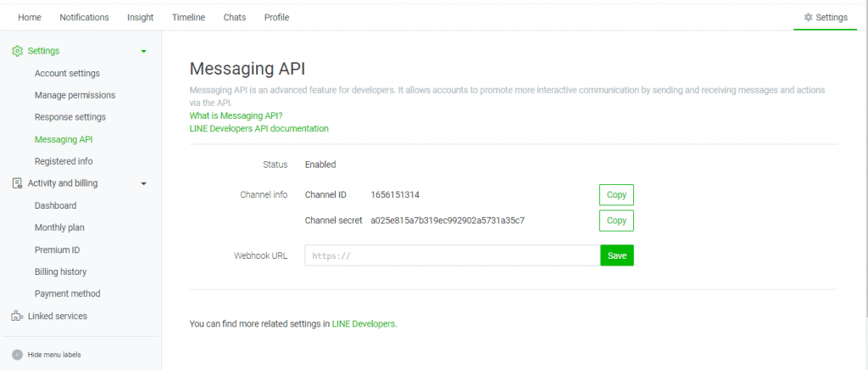This screenshot has height=370, width=868.
Task: Open Account settings in sidebar
Action: tap(67, 73)
